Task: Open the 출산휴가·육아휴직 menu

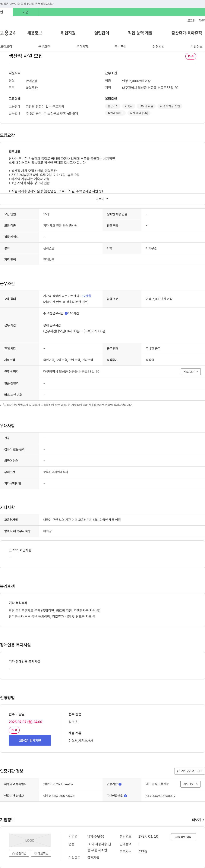Action: pyautogui.click(x=186, y=33)
